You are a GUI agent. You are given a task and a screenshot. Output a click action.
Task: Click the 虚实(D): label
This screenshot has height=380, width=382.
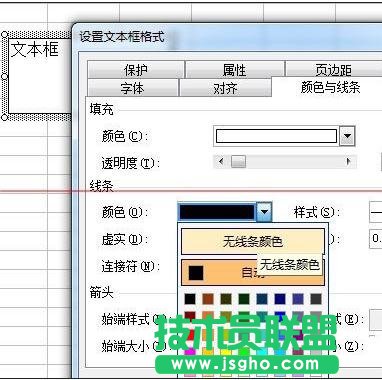tap(125, 239)
